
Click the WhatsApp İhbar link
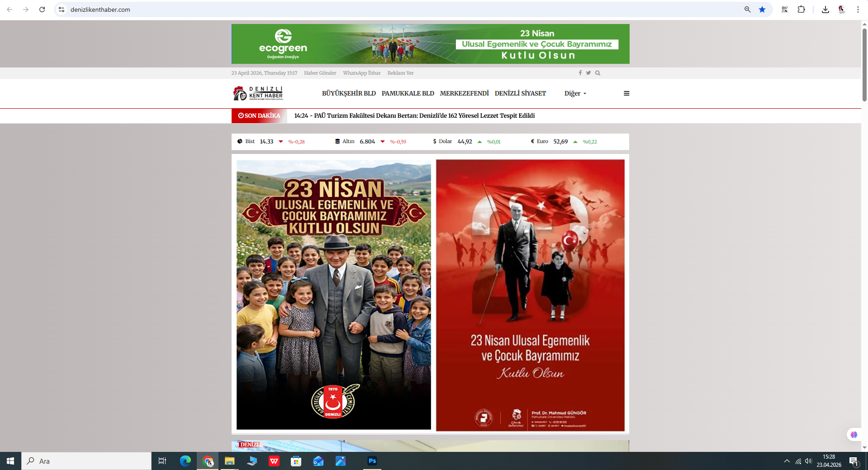click(361, 73)
